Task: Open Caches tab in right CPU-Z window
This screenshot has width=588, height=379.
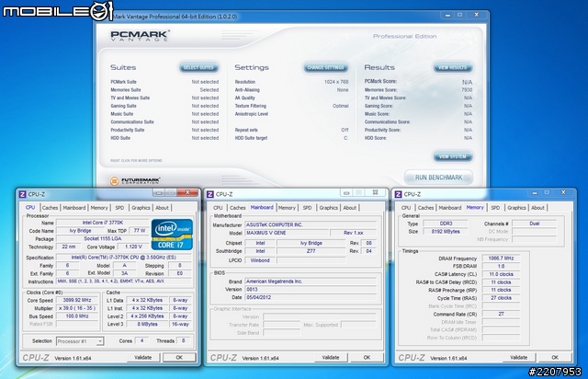Action: point(426,208)
